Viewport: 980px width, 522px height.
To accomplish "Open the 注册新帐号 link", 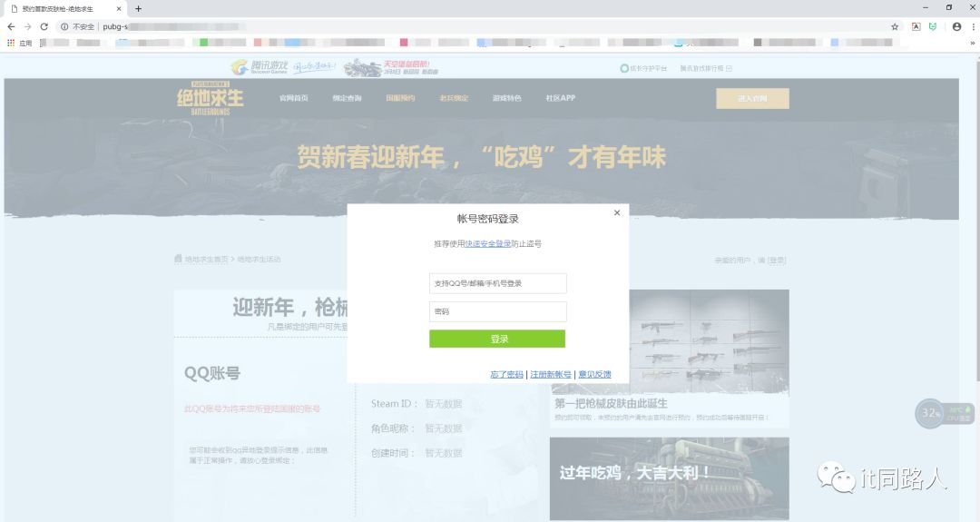I will 551,374.
